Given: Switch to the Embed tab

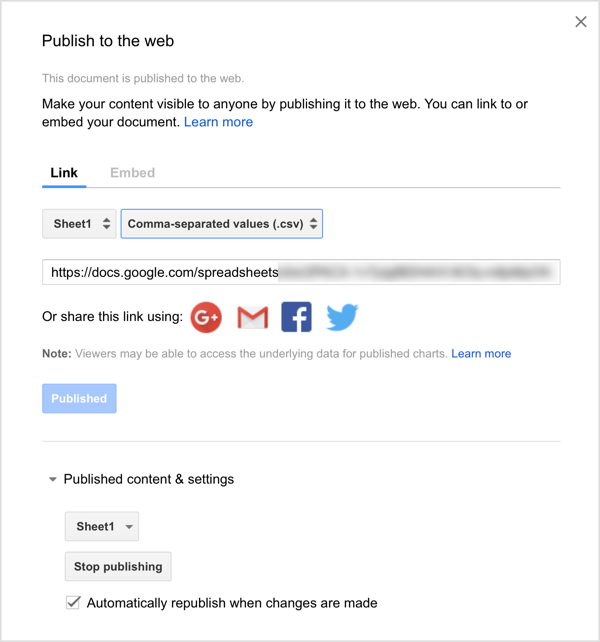Looking at the screenshot, I should coord(132,173).
